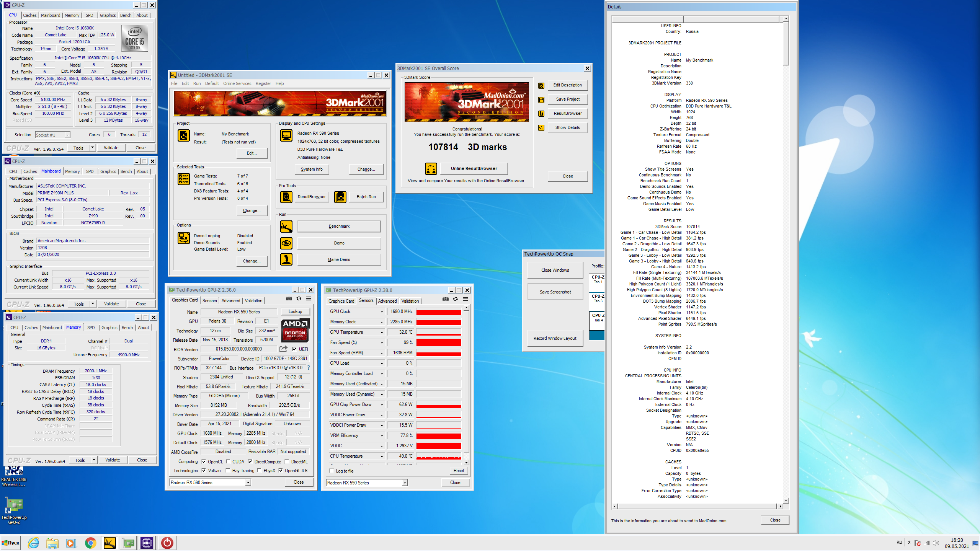The width and height of the screenshot is (980, 551).
Task: Click the Options icon in 3DMark2001
Action: 184,238
